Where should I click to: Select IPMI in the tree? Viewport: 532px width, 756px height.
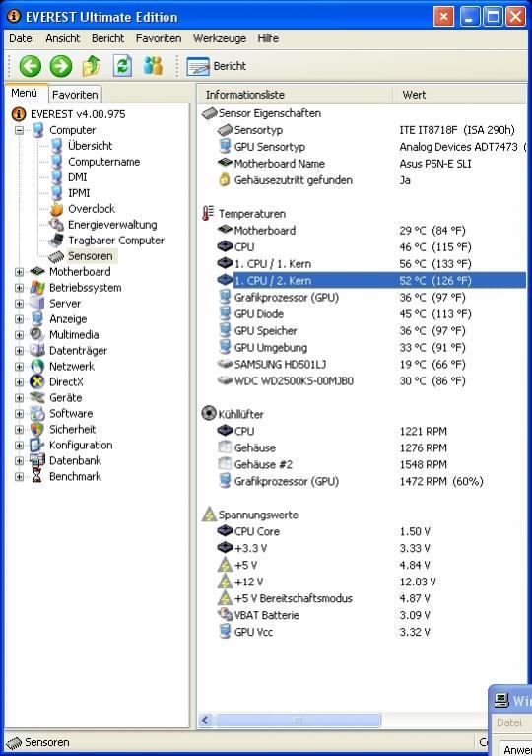79,193
